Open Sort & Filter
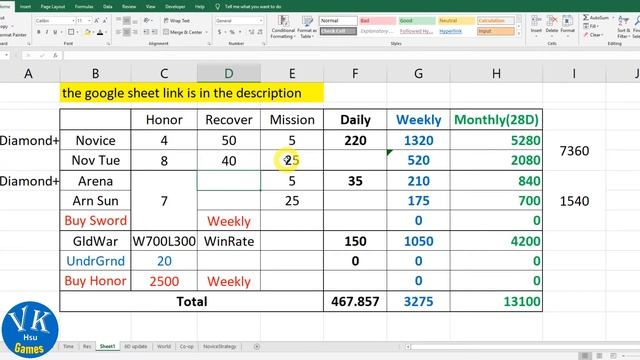Screen dimensions: 640x360 click(x=623, y=27)
